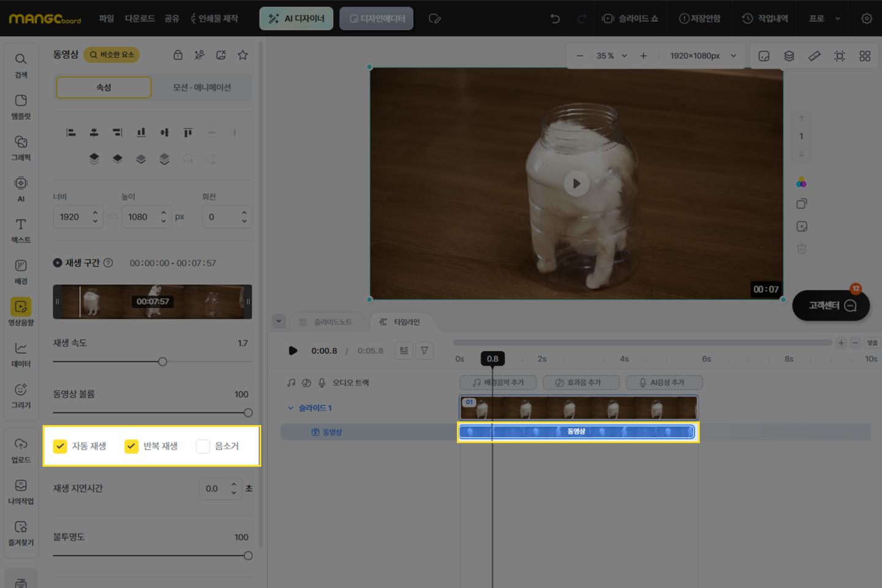This screenshot has width=882, height=588.
Task: Disable the 반복 재생 checkbox
Action: pyautogui.click(x=131, y=446)
